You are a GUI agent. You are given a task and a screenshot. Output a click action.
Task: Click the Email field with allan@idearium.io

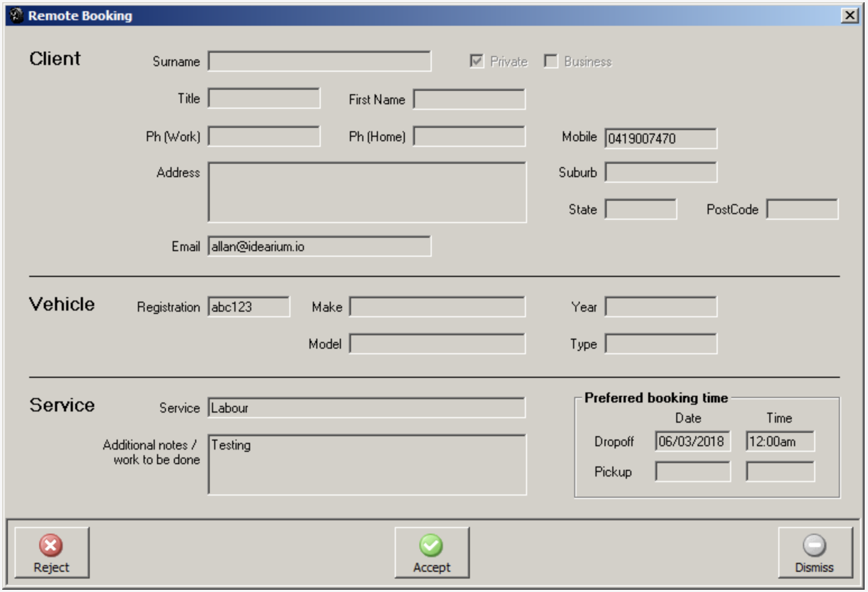point(319,246)
